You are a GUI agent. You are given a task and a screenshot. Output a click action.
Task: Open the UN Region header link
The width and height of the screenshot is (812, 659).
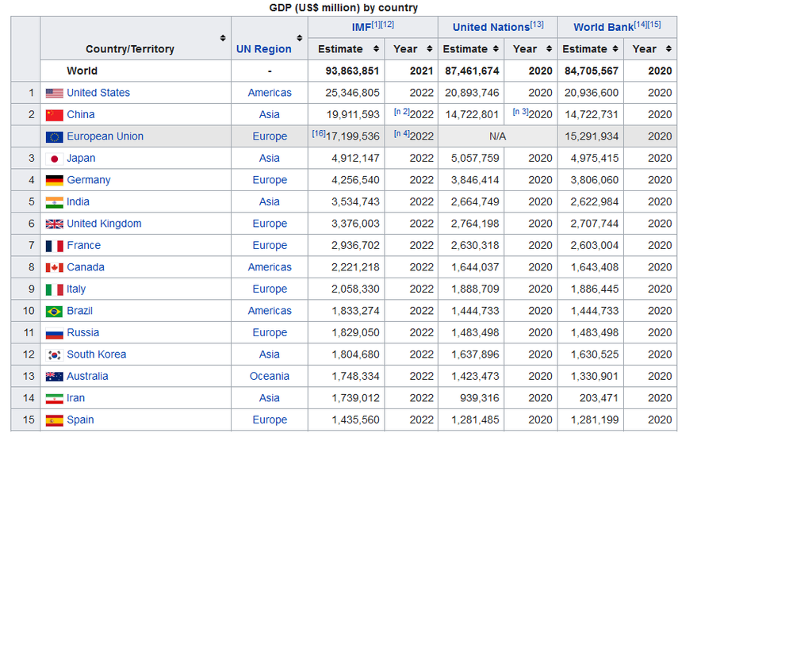(x=263, y=49)
